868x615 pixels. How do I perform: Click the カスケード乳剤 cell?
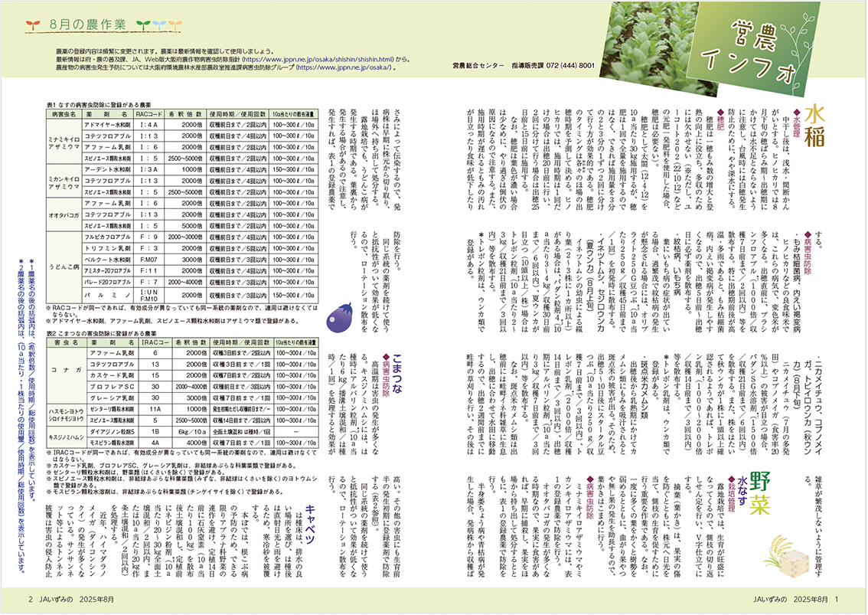point(112,375)
